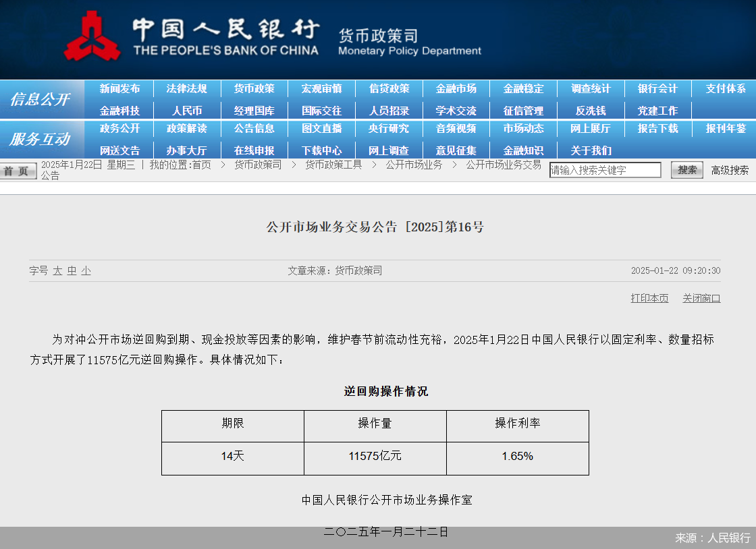Switch to the 服务互动 tab
The height and width of the screenshot is (549, 756).
40,140
